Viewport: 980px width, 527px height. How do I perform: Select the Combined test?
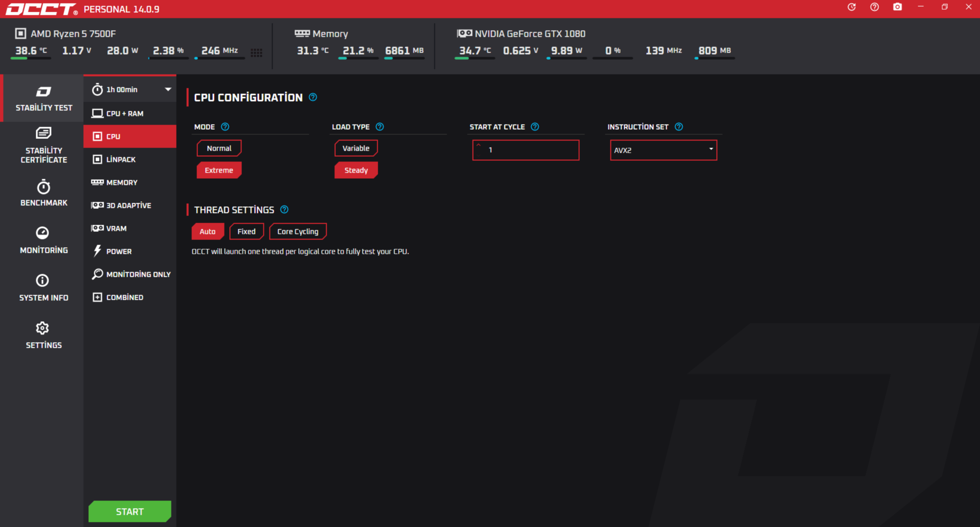tap(130, 297)
